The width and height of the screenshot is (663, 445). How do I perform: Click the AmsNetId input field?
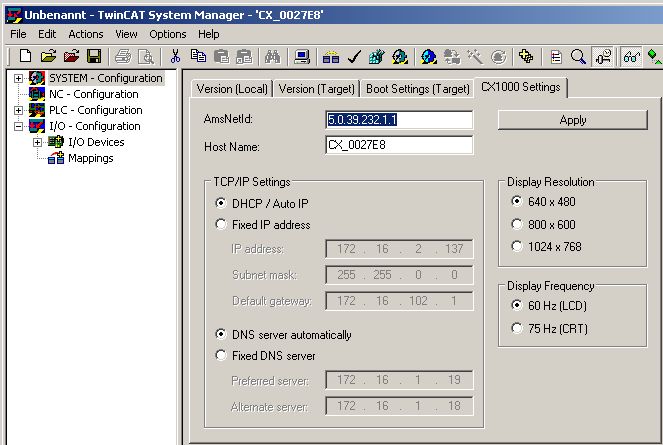[399, 120]
